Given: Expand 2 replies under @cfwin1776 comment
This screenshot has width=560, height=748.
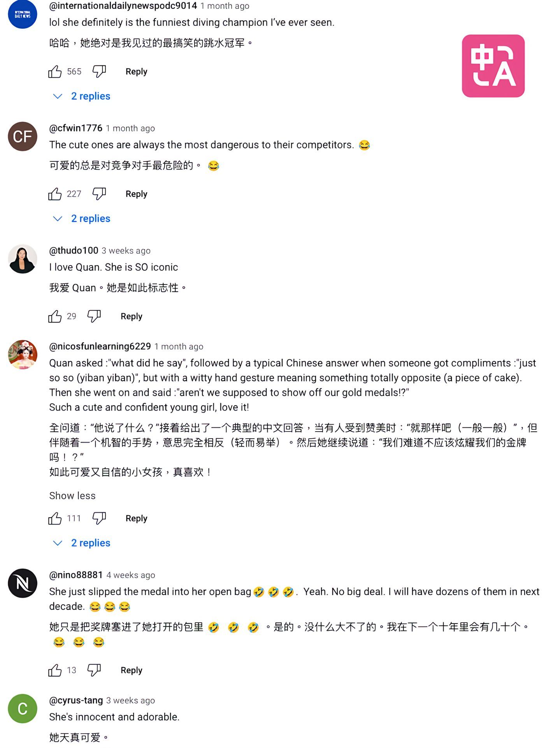Looking at the screenshot, I should [82, 218].
